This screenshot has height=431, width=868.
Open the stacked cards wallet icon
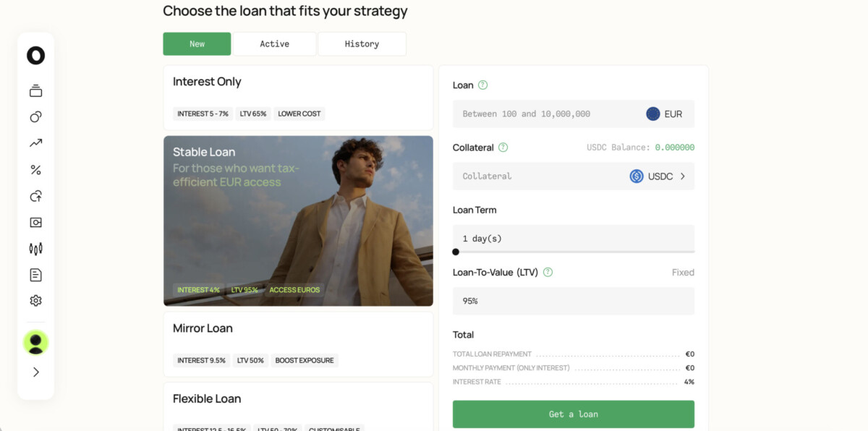(x=35, y=91)
